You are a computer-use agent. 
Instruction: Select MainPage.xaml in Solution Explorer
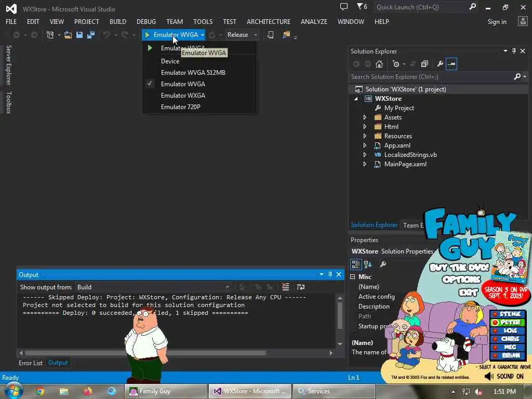click(x=405, y=164)
